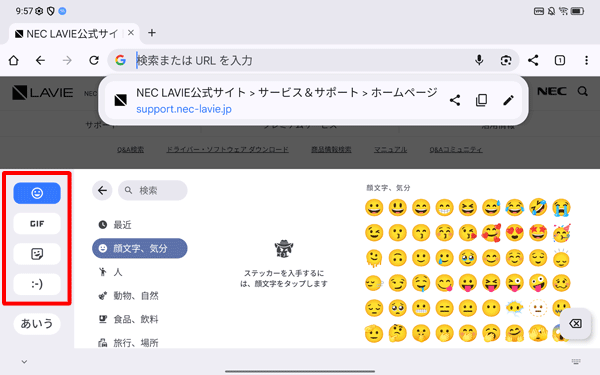Tap the battery icon in status bar

tap(577, 11)
